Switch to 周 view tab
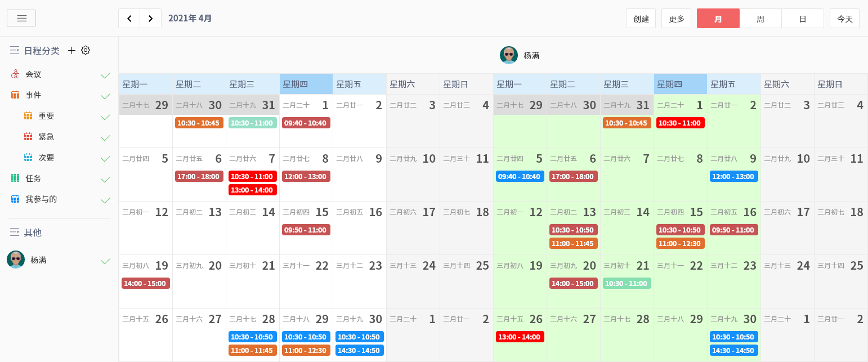 tap(760, 19)
